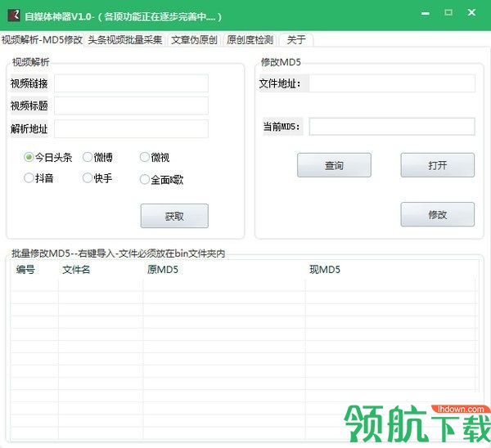This screenshot has width=491, height=448.
Task: Click the 打开 button
Action: 438,165
